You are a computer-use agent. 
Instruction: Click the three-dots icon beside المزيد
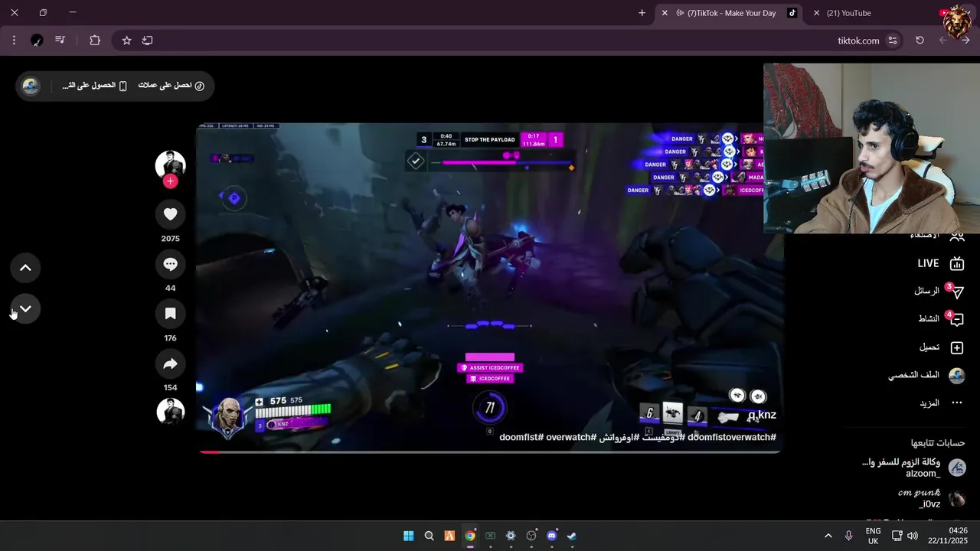point(956,403)
